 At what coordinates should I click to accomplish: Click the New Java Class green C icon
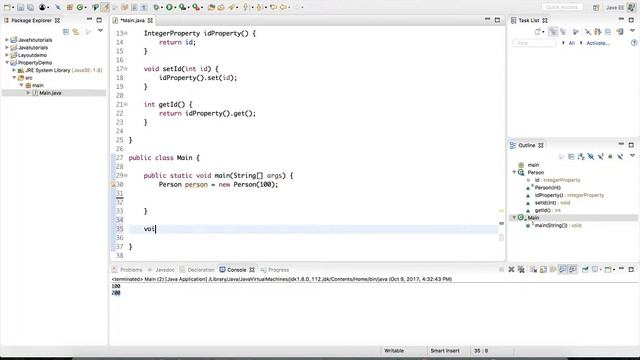80,7
